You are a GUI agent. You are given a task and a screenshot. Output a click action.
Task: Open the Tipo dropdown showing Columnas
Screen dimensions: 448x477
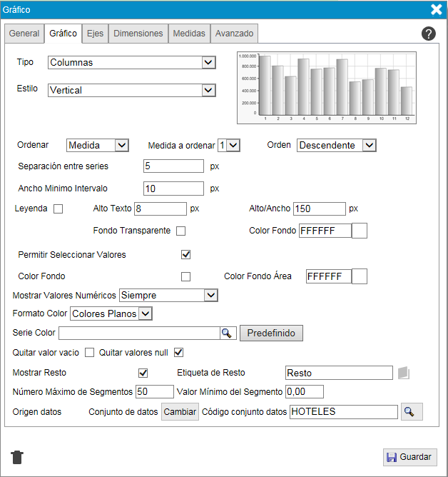(x=132, y=63)
